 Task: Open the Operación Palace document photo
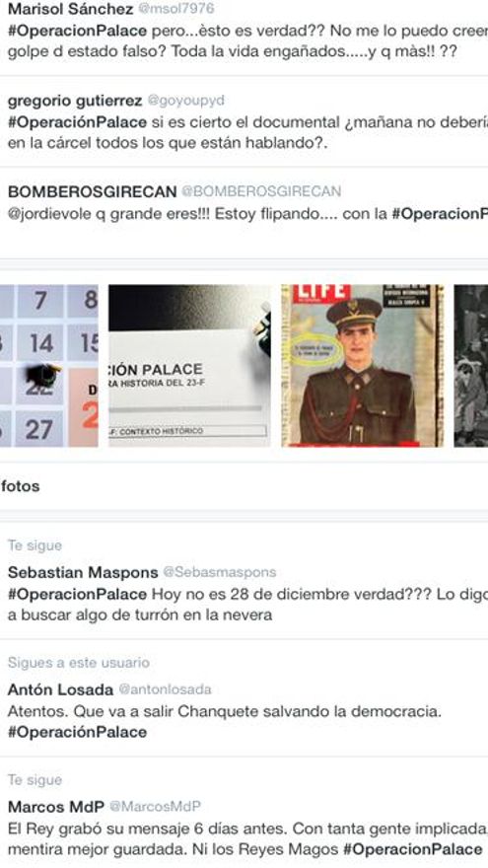point(189,365)
